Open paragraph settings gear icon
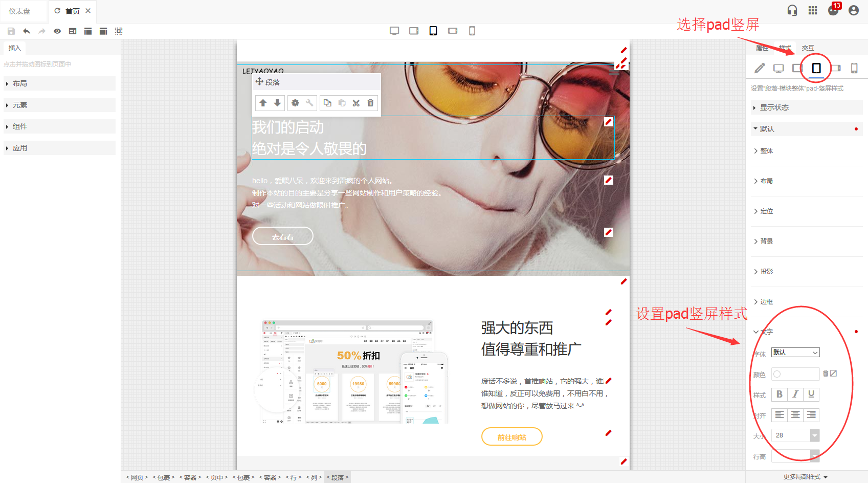The height and width of the screenshot is (483, 868). (x=295, y=103)
